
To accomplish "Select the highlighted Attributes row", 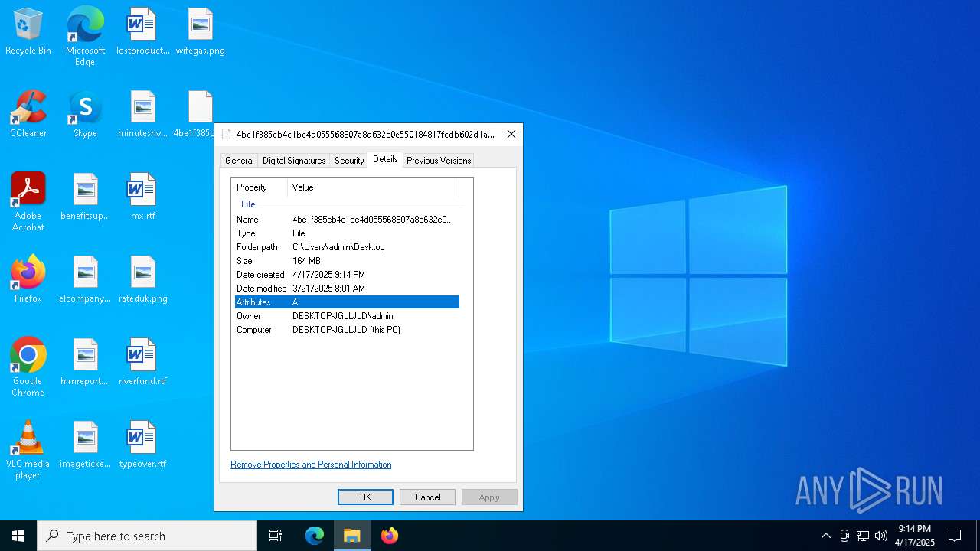I will (347, 302).
